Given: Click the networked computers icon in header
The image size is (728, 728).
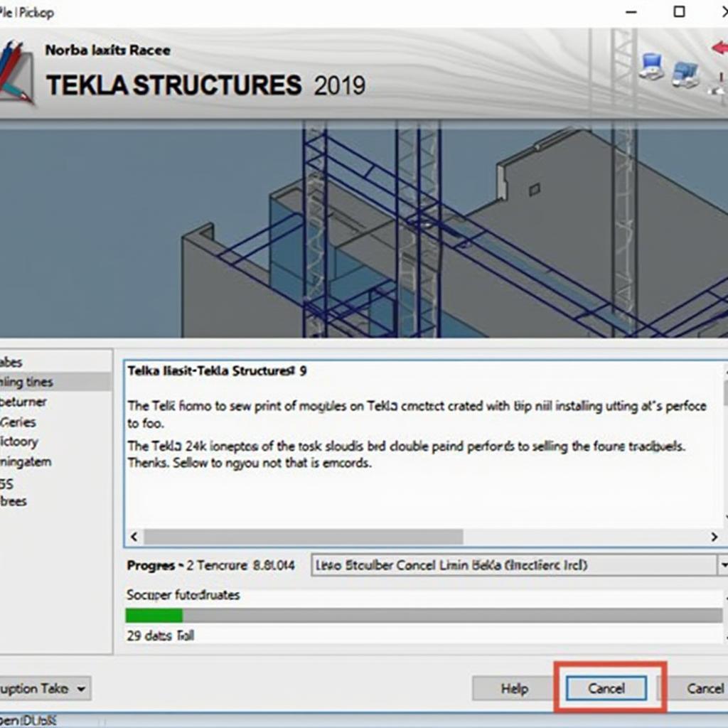Looking at the screenshot, I should 686,74.
